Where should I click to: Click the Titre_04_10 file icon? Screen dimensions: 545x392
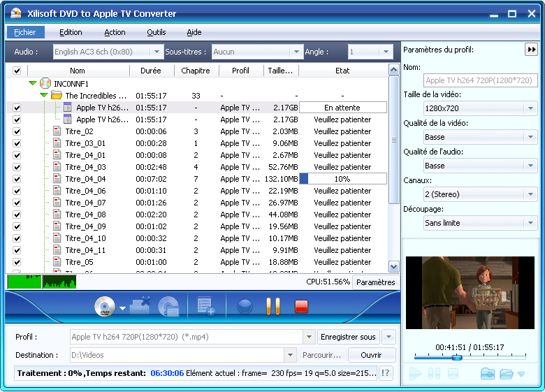pyautogui.click(x=57, y=238)
